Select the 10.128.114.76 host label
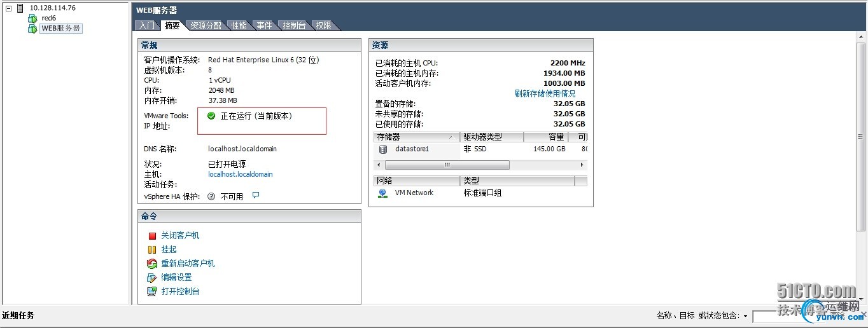868x328 pixels. coord(52,8)
